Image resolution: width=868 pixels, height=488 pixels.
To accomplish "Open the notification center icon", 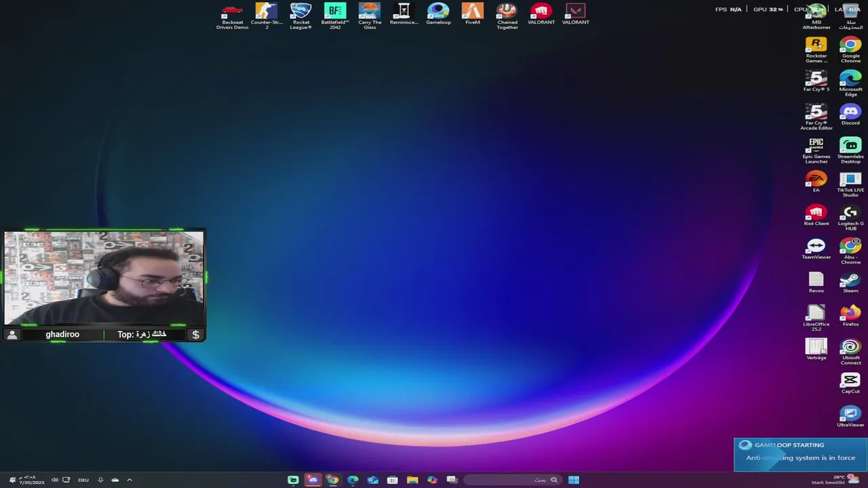I will [x=12, y=480].
